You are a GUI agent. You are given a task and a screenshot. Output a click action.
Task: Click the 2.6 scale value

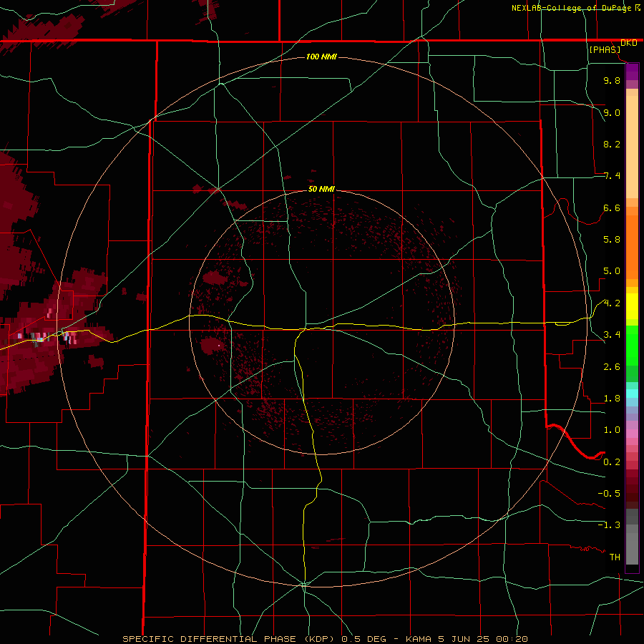(612, 367)
